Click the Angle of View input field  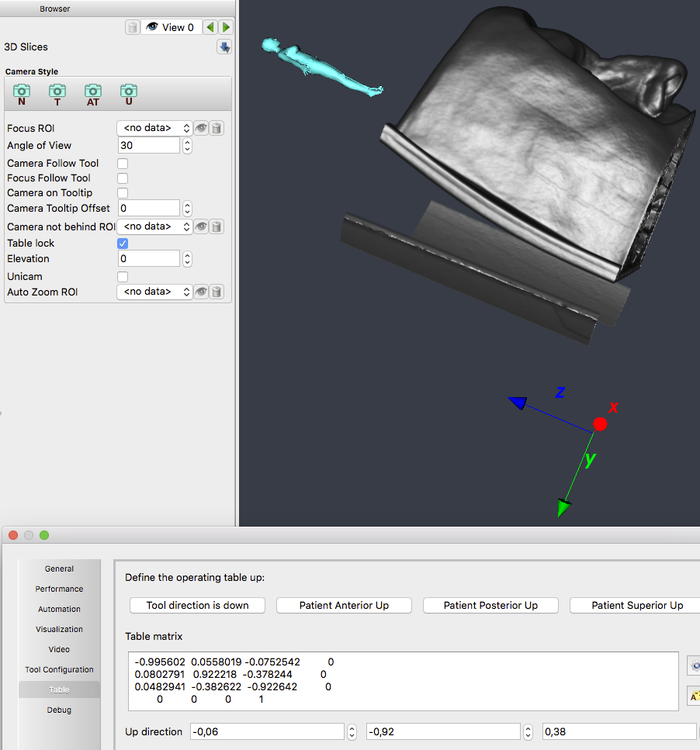click(149, 146)
